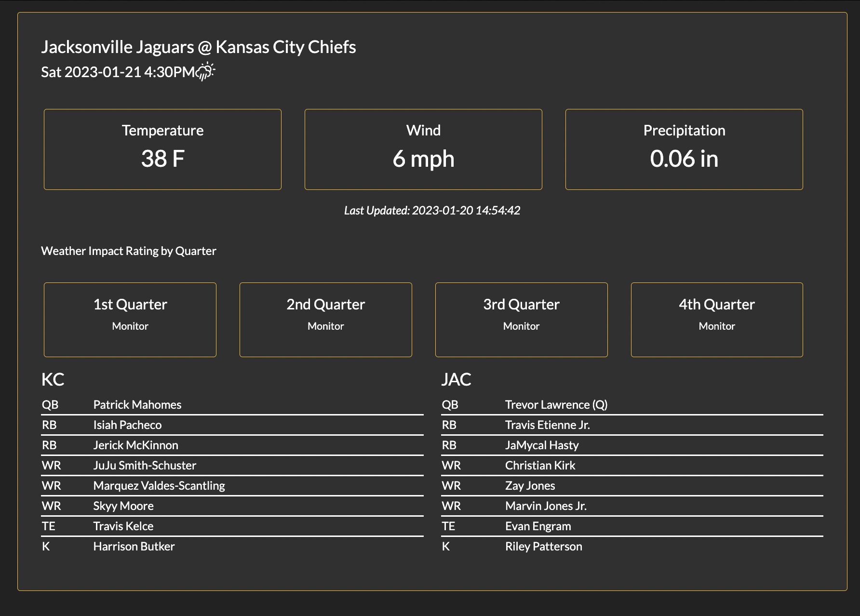Select the Temperature 38 F card

(162, 149)
